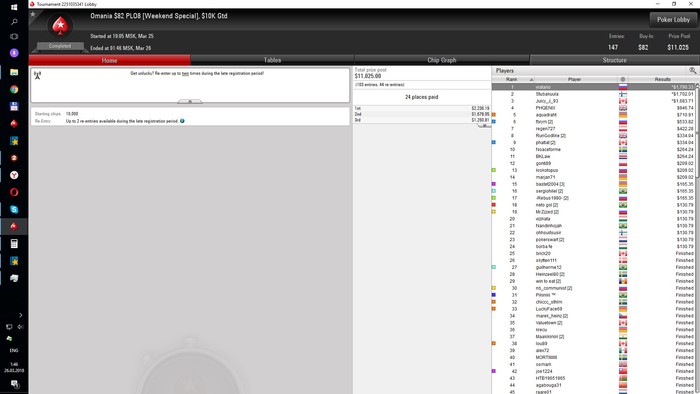This screenshot has height=394, width=700.
Task: Open Yandex browser from the taskbar
Action: pyautogui.click(x=14, y=175)
